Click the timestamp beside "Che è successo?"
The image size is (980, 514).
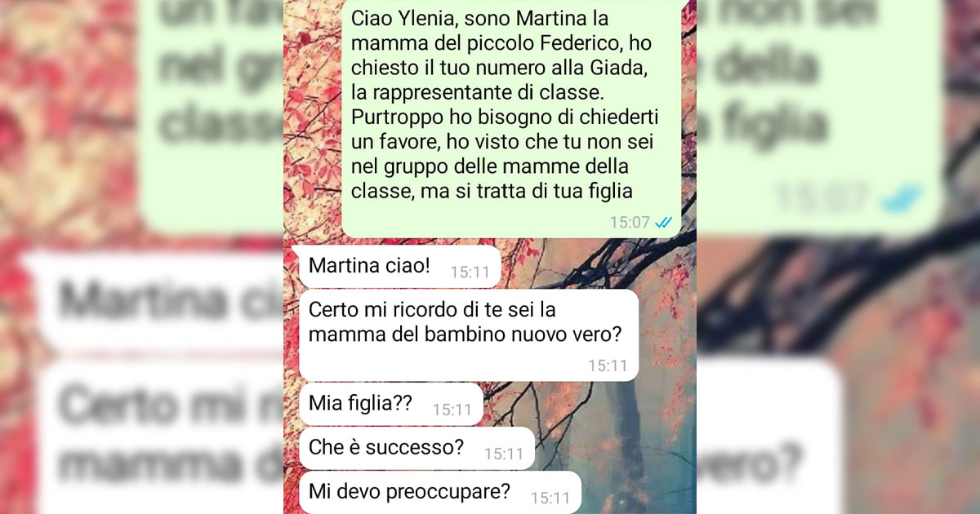pyautogui.click(x=504, y=454)
